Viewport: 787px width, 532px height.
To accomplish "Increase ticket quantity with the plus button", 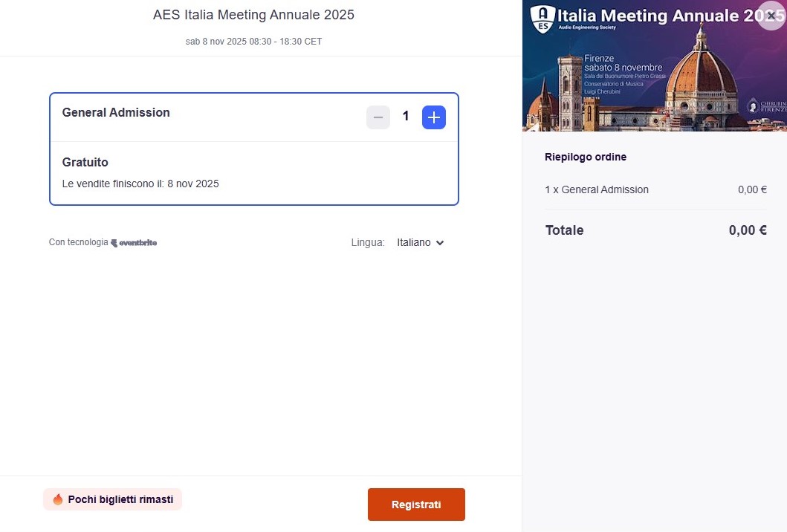I will [x=434, y=117].
